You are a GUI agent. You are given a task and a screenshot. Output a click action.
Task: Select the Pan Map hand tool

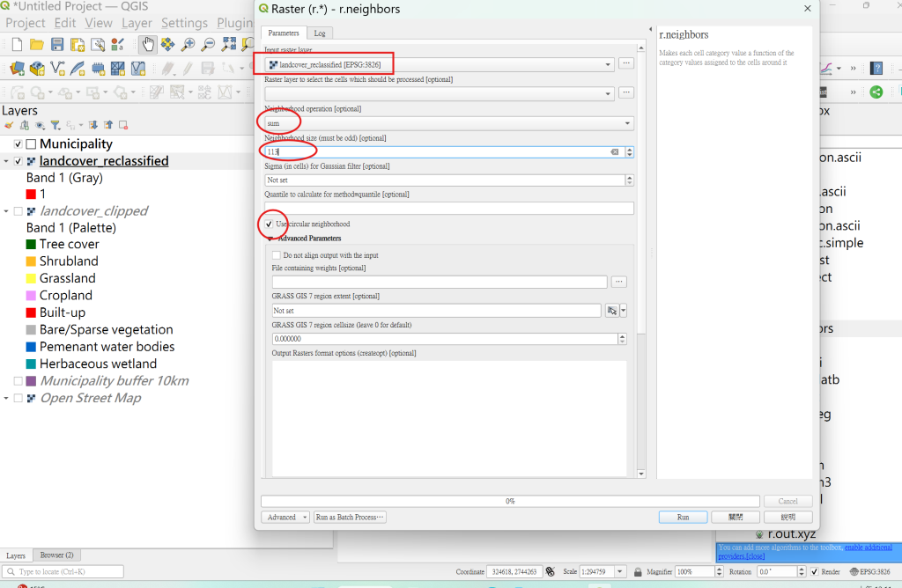coord(148,44)
